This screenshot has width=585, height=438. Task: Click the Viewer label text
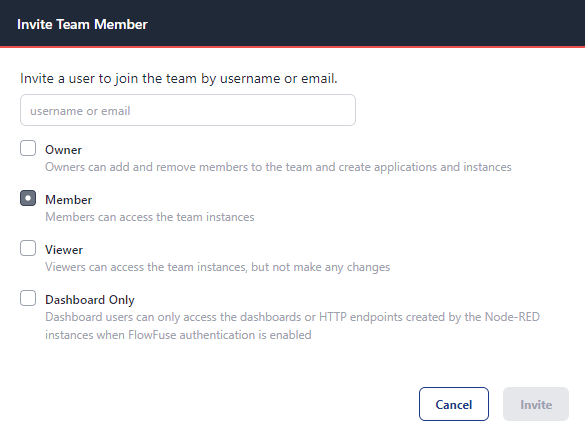pos(64,250)
